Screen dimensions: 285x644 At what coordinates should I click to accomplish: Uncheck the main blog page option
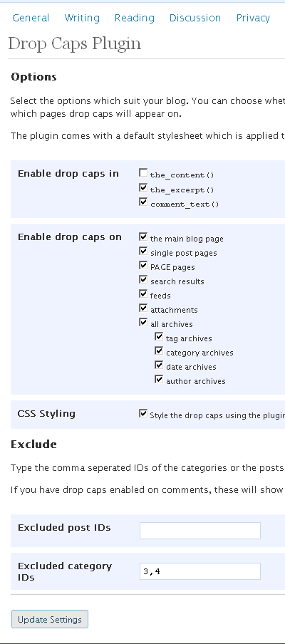tap(143, 237)
